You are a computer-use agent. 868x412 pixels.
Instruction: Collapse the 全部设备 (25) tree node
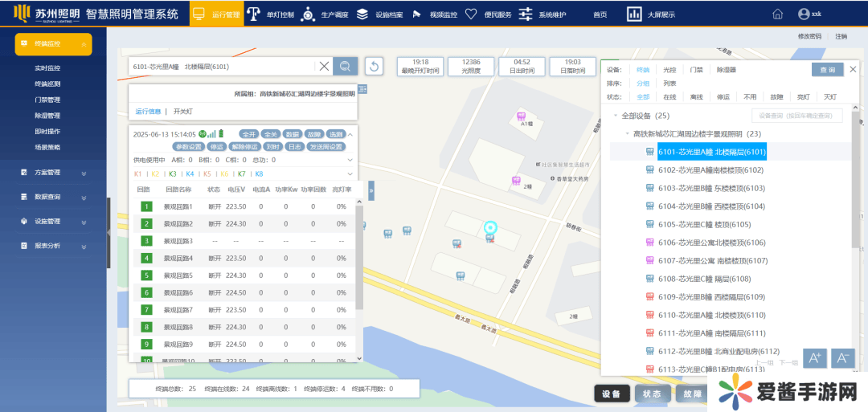616,116
